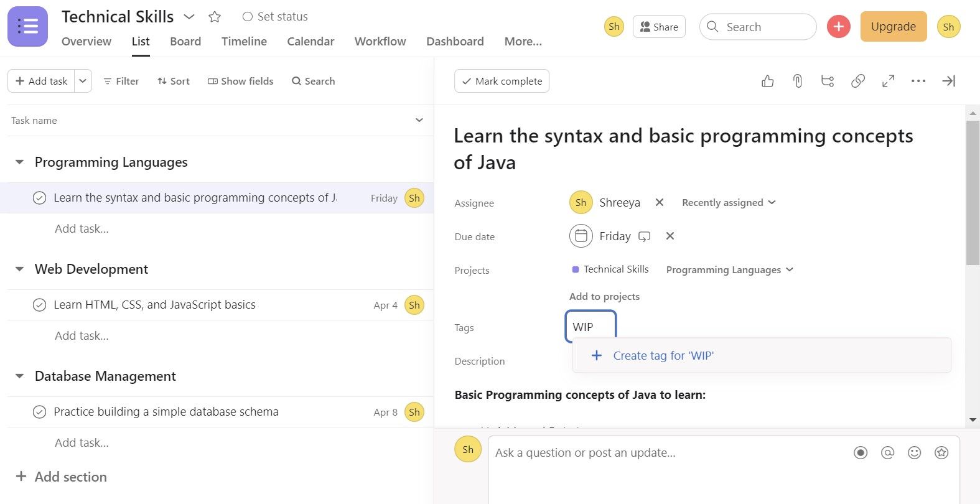The height and width of the screenshot is (504, 980).
Task: Click the attachment paperclip icon
Action: click(797, 81)
